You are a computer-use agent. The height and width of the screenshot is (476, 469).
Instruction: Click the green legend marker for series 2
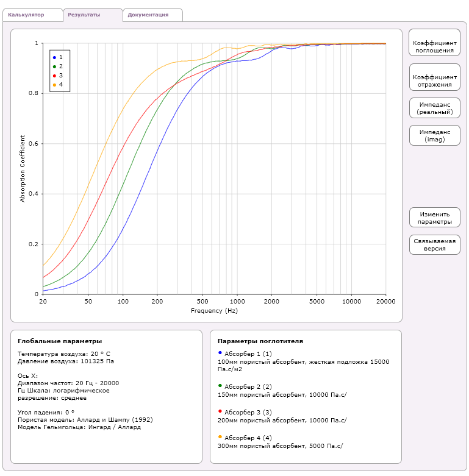54,66
